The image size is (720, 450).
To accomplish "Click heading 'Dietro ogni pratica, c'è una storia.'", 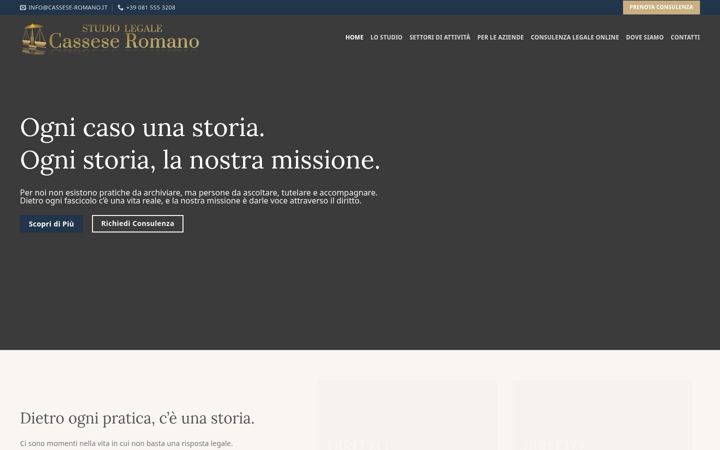I will pyautogui.click(x=137, y=418).
